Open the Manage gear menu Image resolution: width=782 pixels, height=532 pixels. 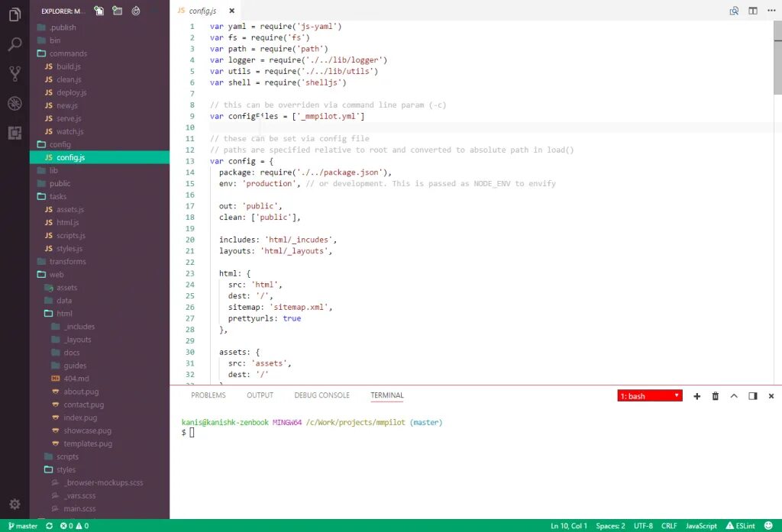coord(15,504)
